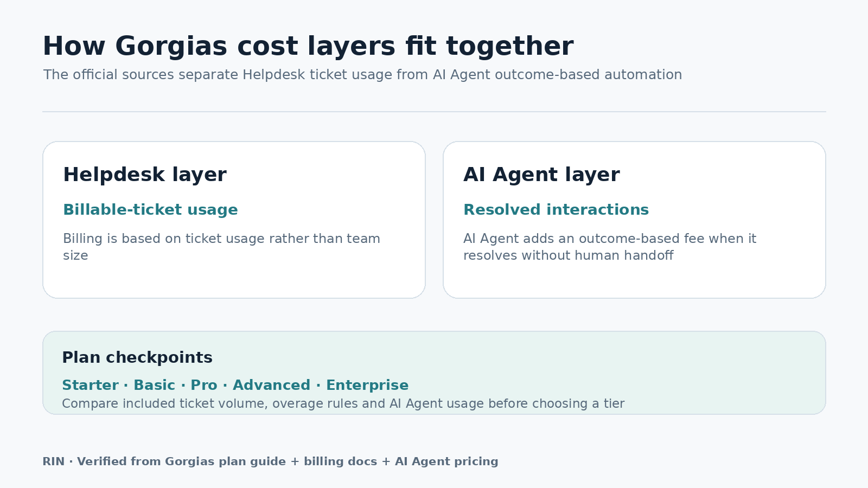Click the 'Helpdesk layer' heading
This screenshot has height=488, width=868.
click(145, 175)
